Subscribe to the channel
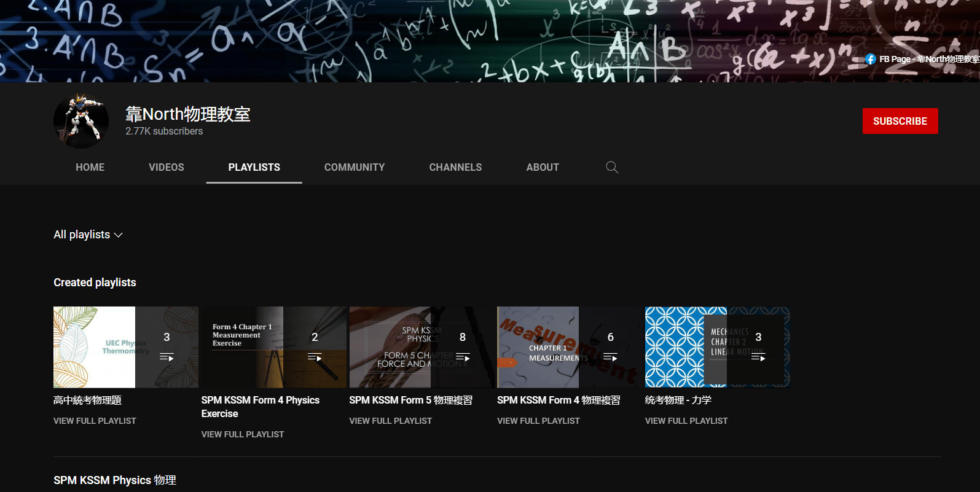This screenshot has width=980, height=492. pos(900,121)
